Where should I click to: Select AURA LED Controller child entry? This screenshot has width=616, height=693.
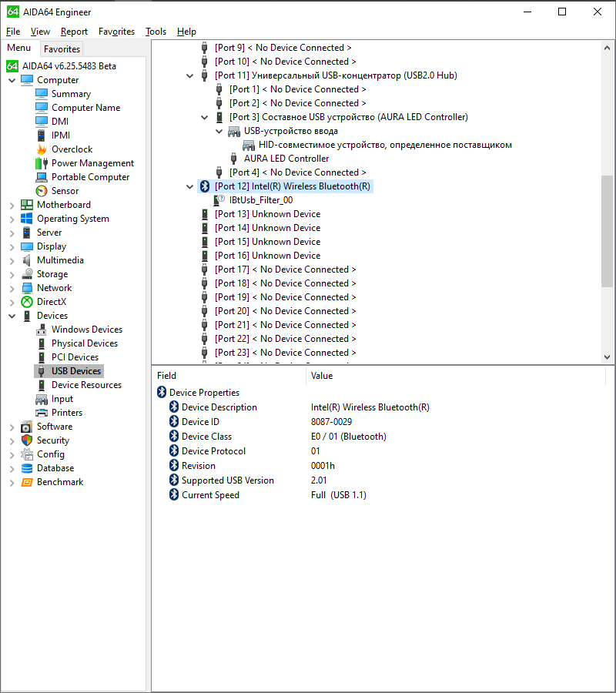click(x=286, y=159)
